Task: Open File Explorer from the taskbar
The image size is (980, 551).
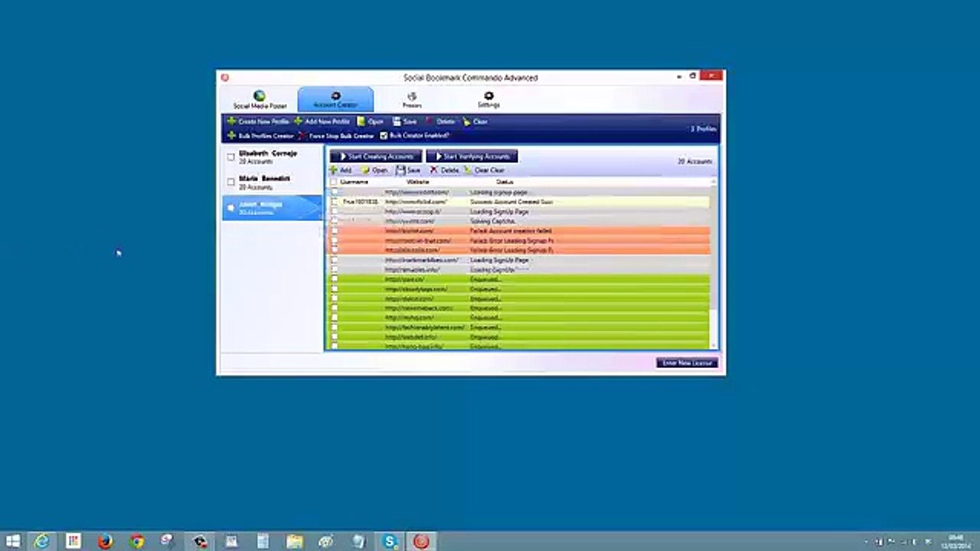Action: 295,541
